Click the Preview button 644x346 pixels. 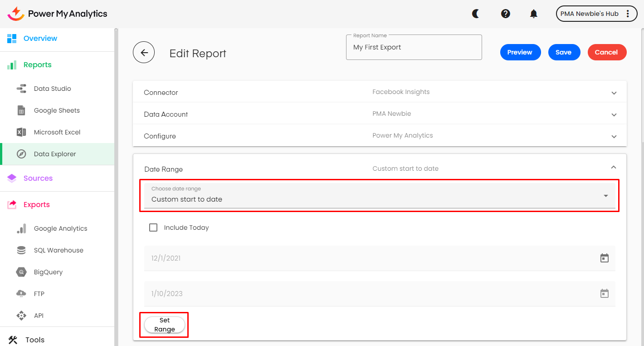(x=520, y=52)
